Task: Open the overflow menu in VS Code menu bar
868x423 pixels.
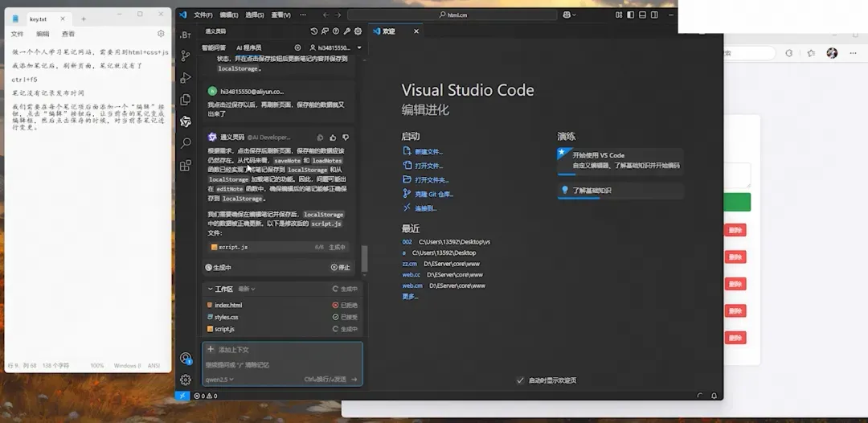Action: click(x=303, y=15)
